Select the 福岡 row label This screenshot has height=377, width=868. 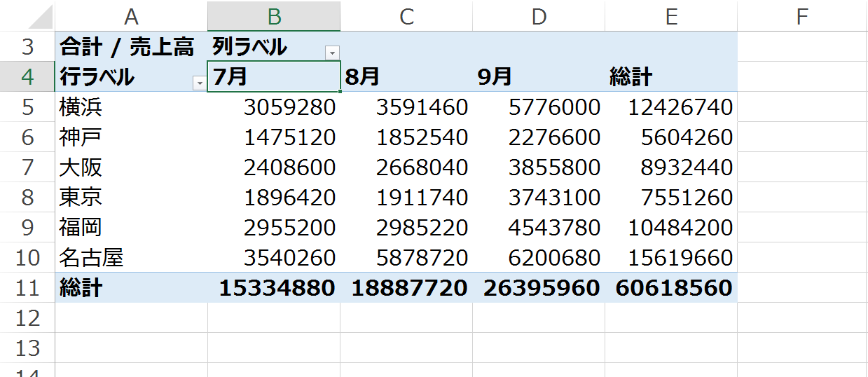click(x=131, y=228)
